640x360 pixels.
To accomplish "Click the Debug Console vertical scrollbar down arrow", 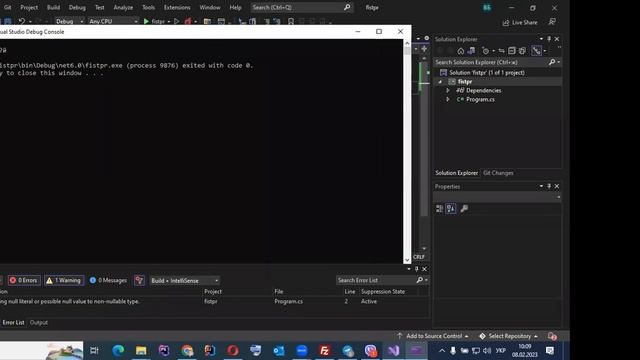I will tap(407, 260).
